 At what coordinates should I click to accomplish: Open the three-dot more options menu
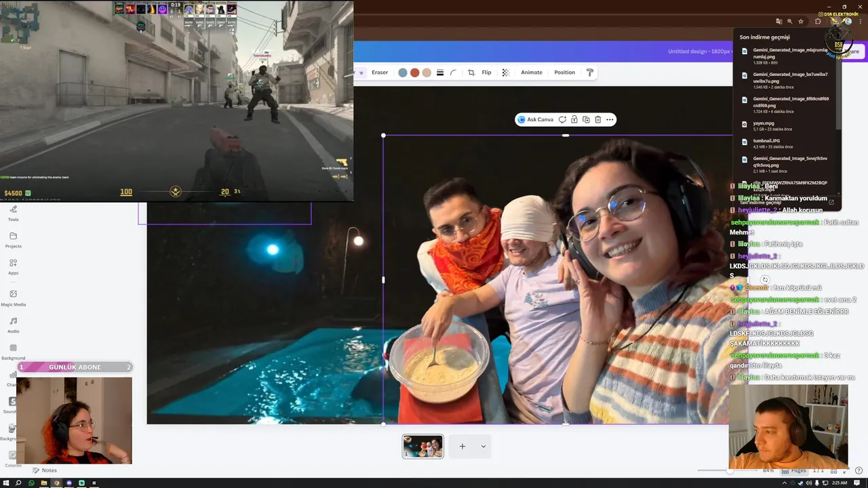coord(610,119)
